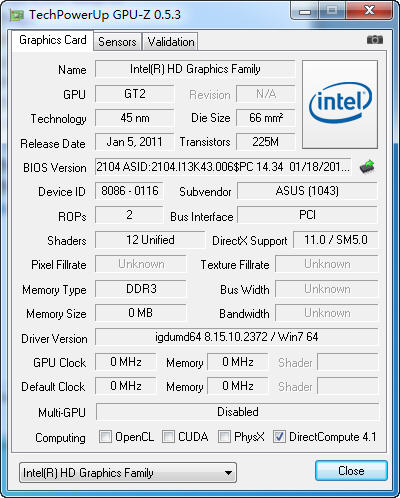Minimize the GPU-Z window

point(304,11)
